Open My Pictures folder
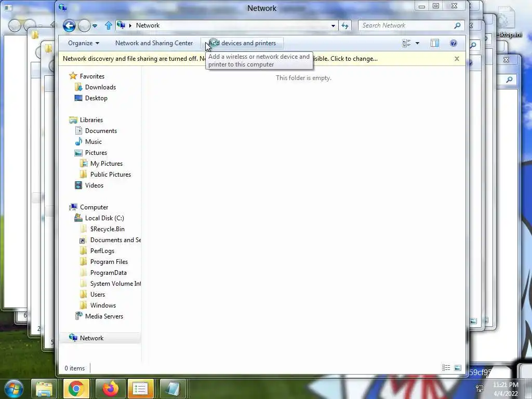 pos(106,164)
